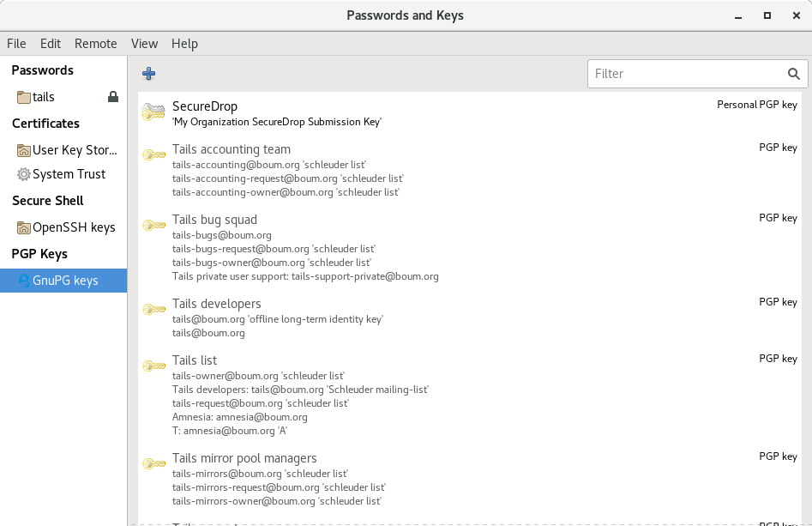
Task: Click the OpenSSH keys folder icon
Action: [x=24, y=227]
